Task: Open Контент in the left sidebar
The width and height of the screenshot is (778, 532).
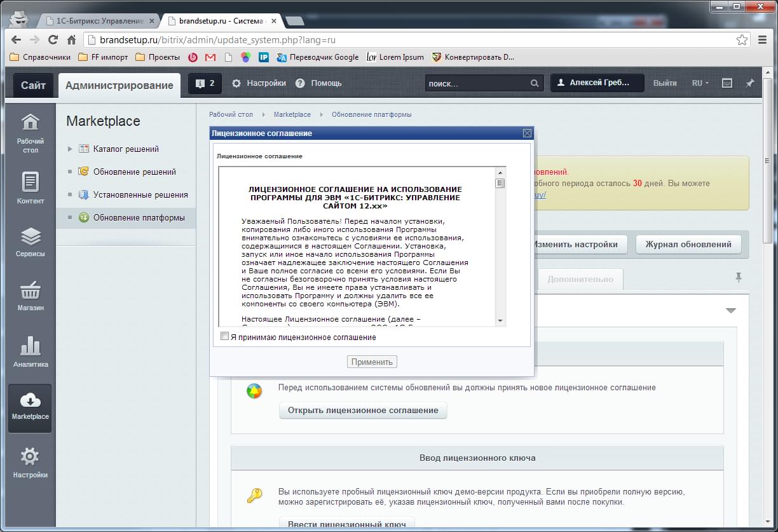Action: (x=31, y=188)
